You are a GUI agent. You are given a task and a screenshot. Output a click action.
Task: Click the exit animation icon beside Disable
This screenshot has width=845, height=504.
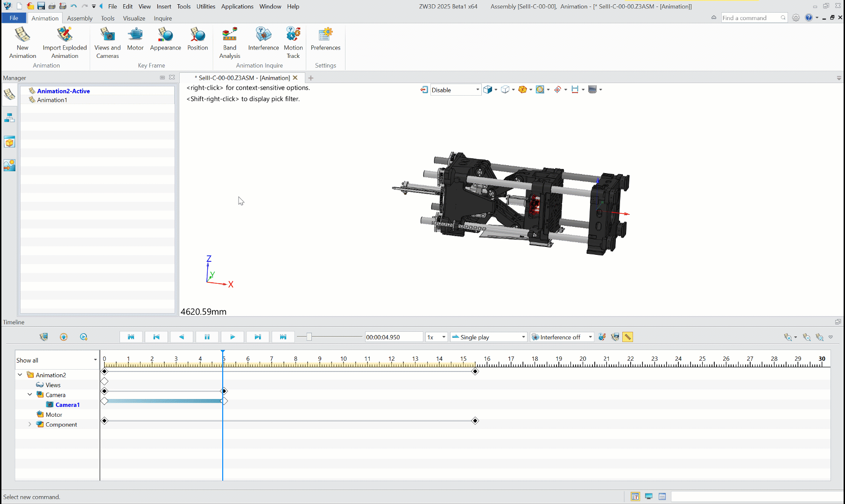[x=424, y=90]
